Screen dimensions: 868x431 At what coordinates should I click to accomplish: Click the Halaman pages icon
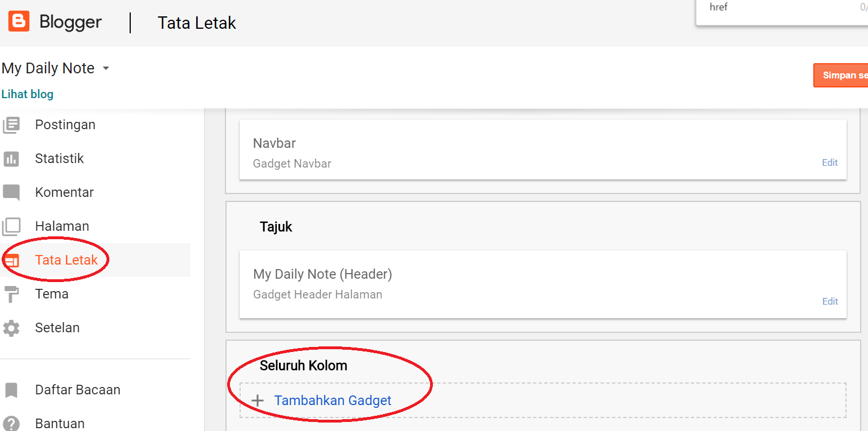coord(11,226)
